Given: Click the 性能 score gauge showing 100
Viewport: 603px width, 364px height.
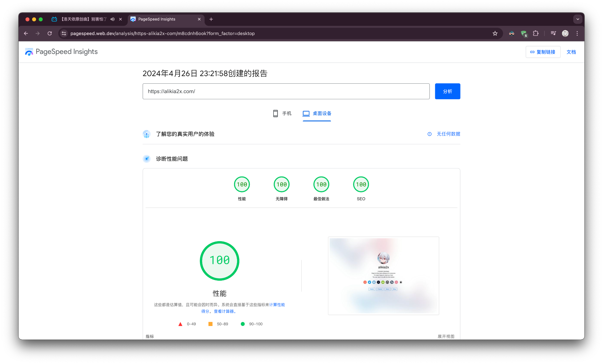Looking at the screenshot, I should pyautogui.click(x=242, y=184).
